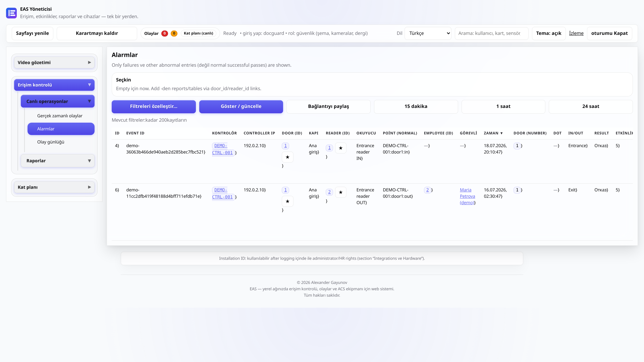Open the Dil language dropdown
The width and height of the screenshot is (644, 362).
pos(428,33)
